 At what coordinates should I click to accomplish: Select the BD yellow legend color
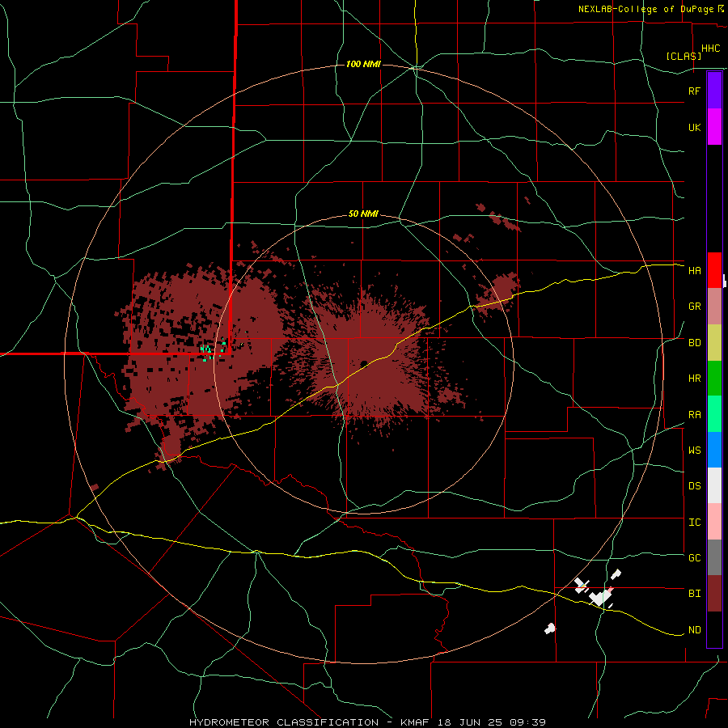point(714,343)
